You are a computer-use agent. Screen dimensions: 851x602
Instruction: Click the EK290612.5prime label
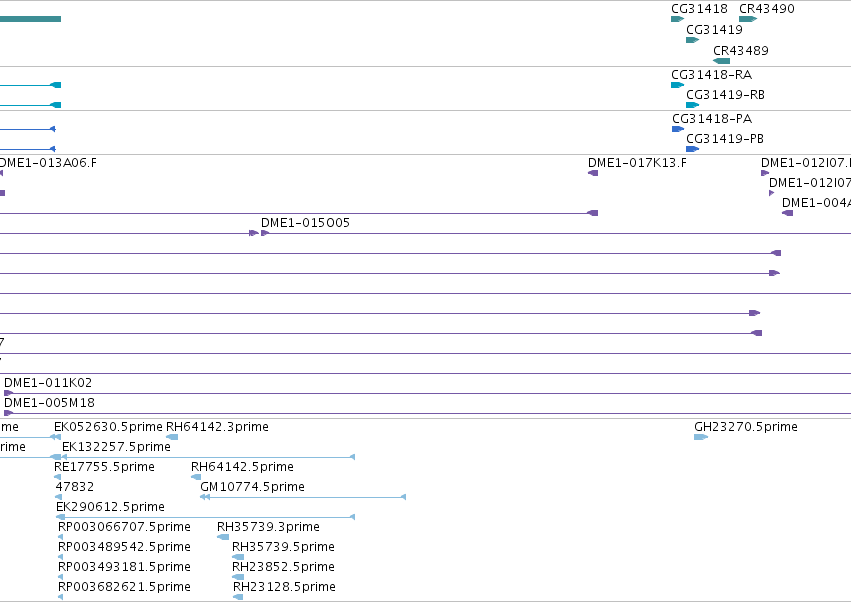pos(110,507)
